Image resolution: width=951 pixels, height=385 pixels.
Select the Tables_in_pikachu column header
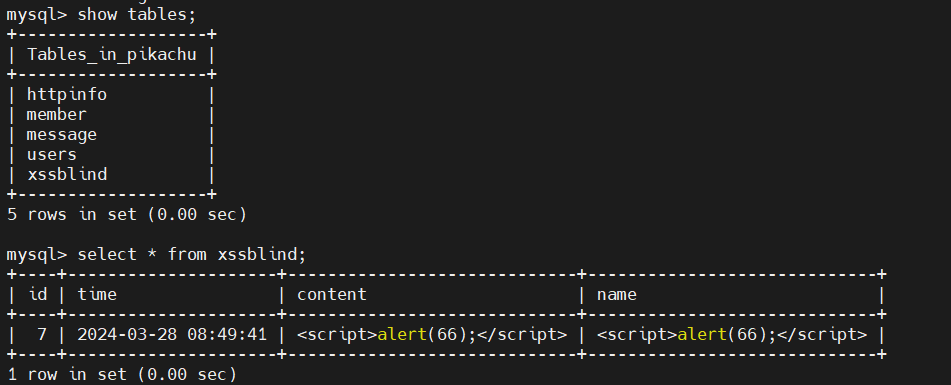tap(112, 55)
